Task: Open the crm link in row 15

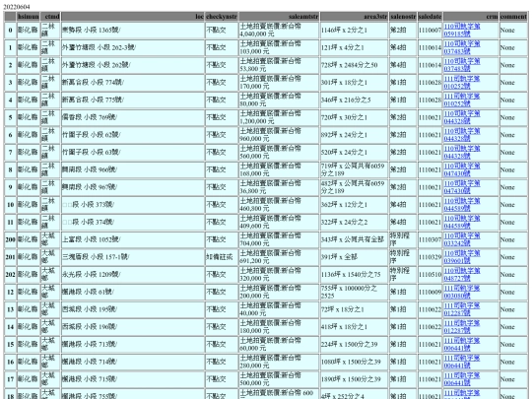Action: click(x=462, y=345)
